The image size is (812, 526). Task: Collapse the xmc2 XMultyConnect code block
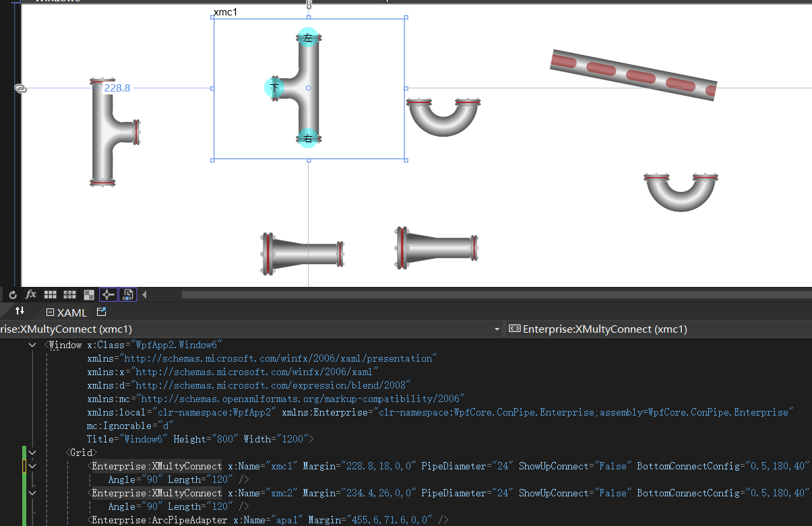pyautogui.click(x=32, y=493)
